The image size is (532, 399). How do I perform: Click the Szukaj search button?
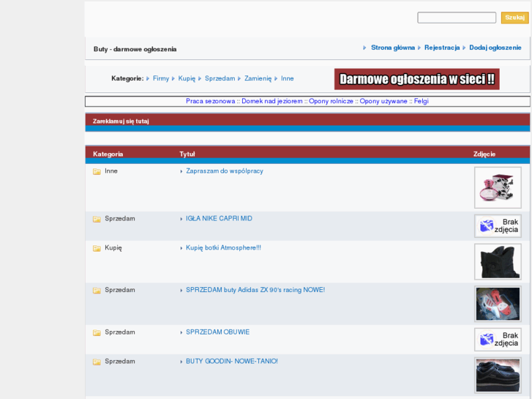[x=514, y=18]
